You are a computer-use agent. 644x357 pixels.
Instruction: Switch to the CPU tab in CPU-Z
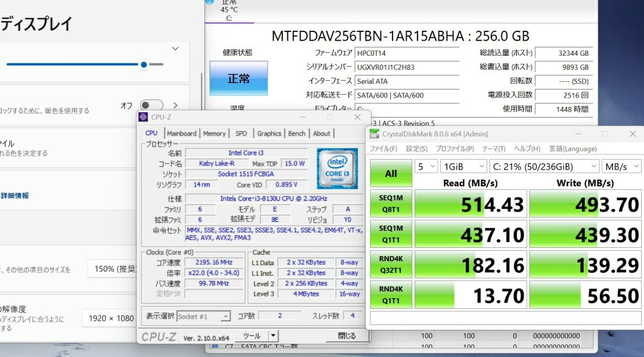pos(151,133)
